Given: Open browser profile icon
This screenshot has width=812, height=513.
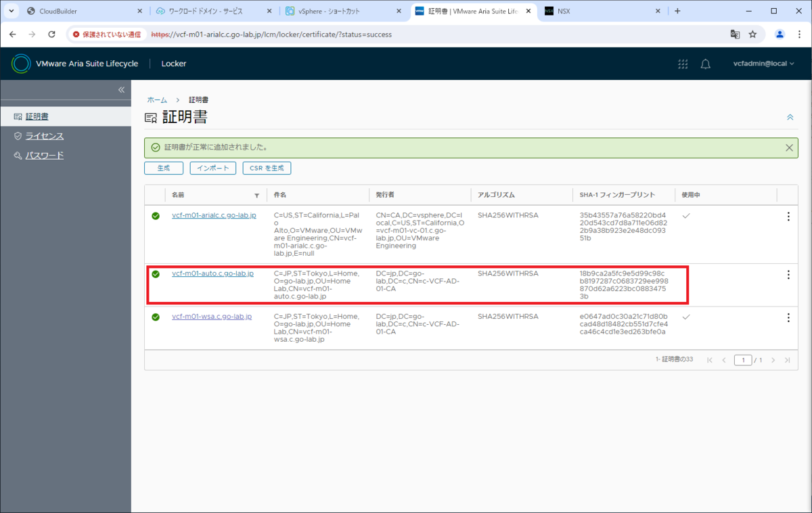Looking at the screenshot, I should pyautogui.click(x=780, y=34).
